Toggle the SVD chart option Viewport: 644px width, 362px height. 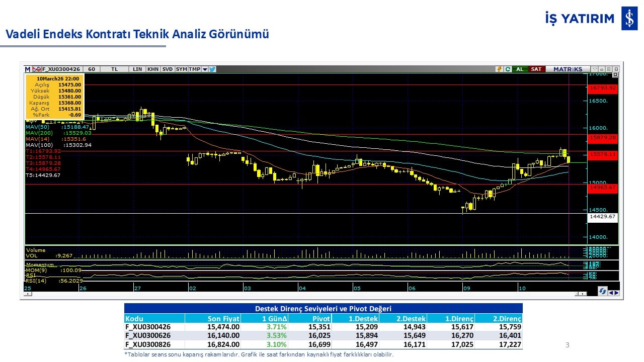[168, 69]
